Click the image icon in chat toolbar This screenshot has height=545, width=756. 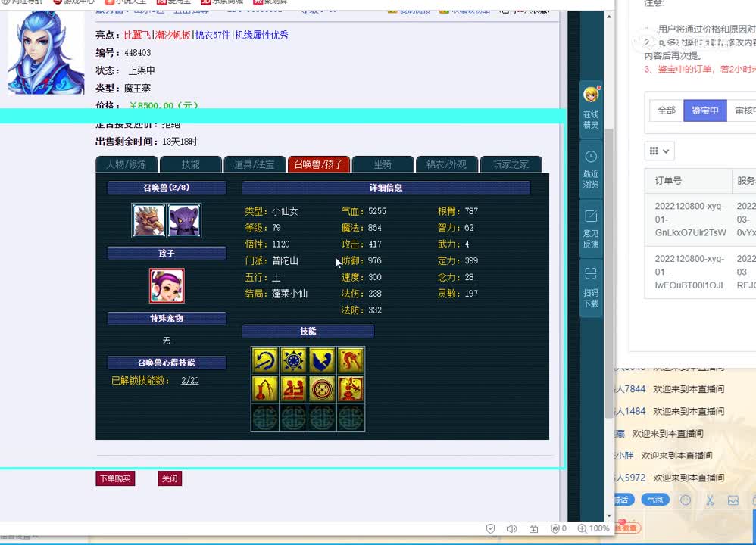733,500
